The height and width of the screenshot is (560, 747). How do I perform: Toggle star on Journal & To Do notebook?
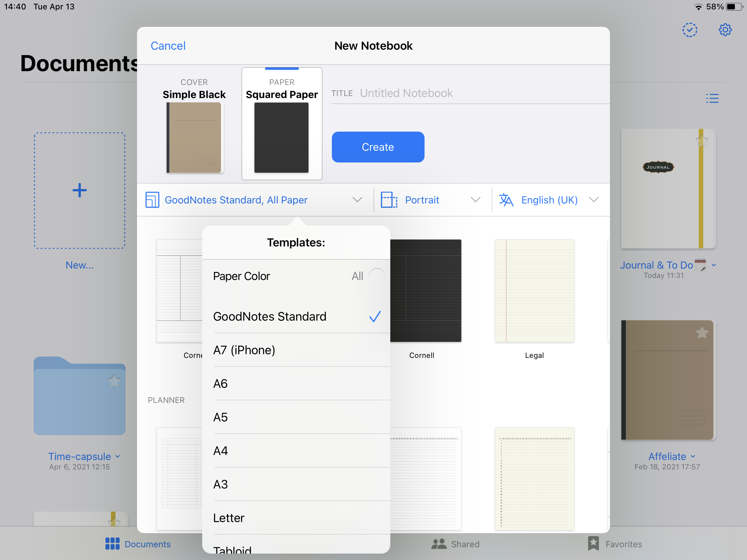tap(702, 140)
